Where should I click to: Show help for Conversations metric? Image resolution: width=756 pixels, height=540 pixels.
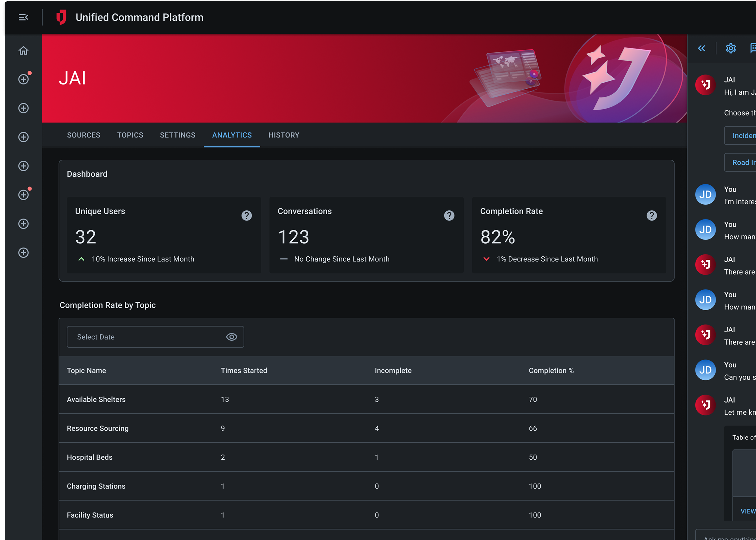click(449, 216)
